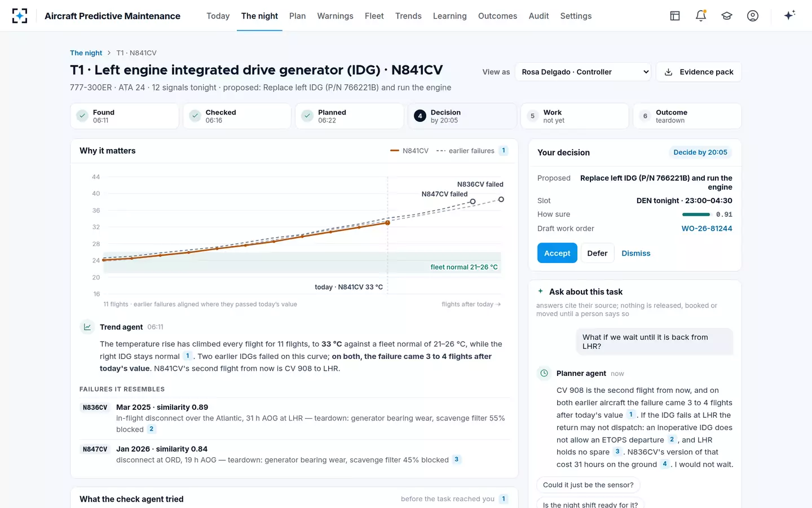
Task: Click the Trend agent chart icon
Action: pyautogui.click(x=87, y=327)
